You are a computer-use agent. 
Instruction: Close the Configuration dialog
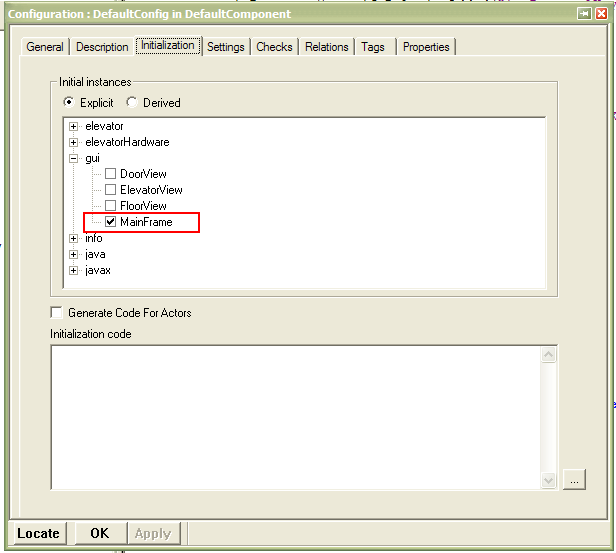pyautogui.click(x=601, y=14)
